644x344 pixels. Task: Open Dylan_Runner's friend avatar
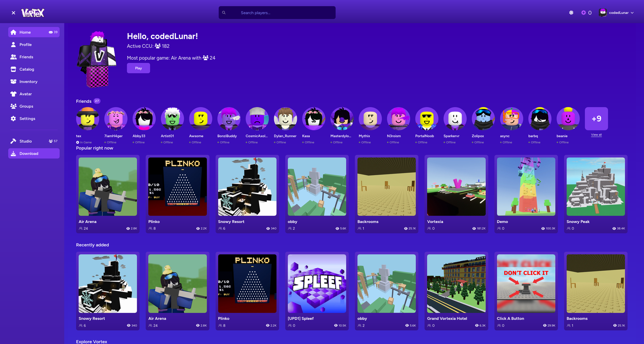(286, 119)
